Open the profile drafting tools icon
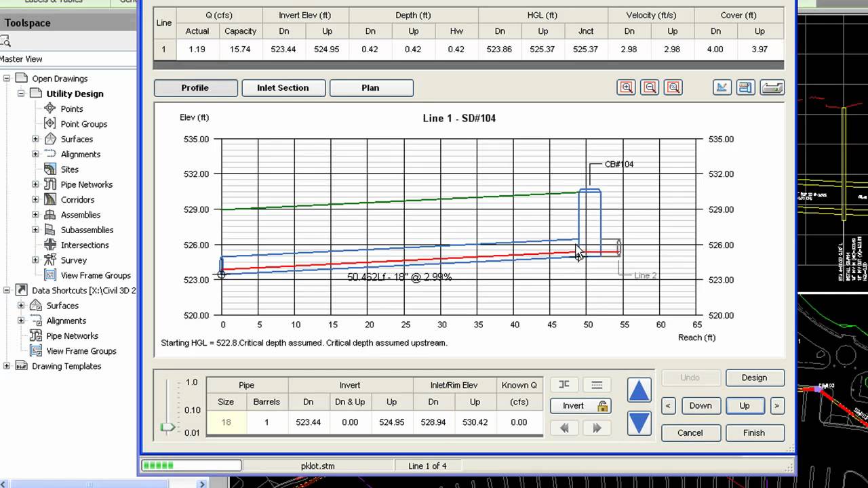This screenshot has height=488, width=868. (x=722, y=87)
